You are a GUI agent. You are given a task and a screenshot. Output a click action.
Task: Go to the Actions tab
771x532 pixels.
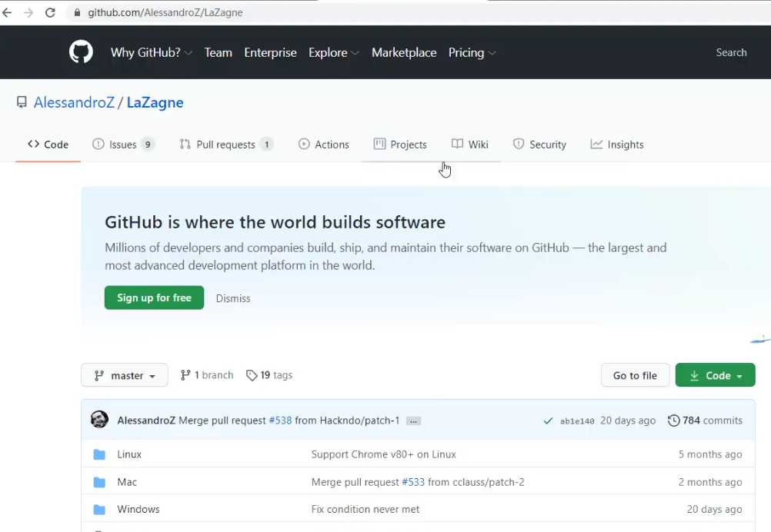[324, 145]
